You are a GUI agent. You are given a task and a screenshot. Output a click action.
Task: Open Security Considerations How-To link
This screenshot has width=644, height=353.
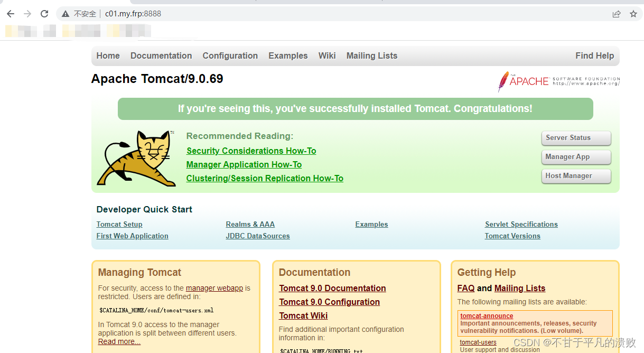pos(251,151)
